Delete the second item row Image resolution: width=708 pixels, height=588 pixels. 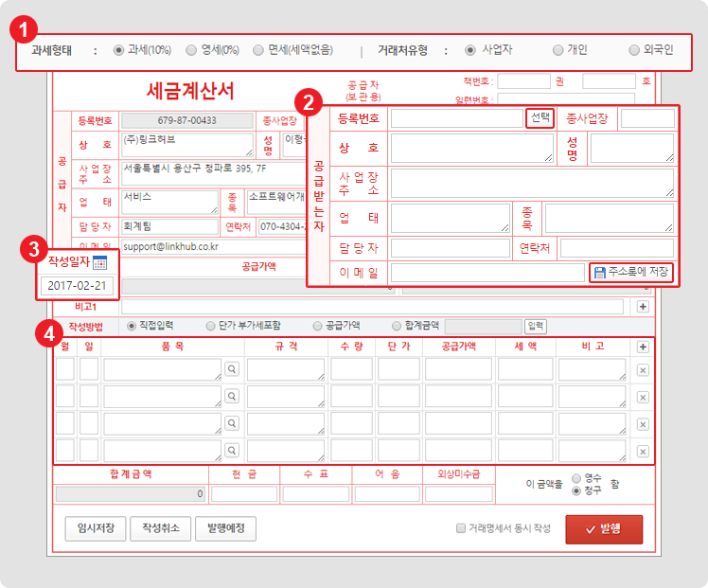[643, 398]
